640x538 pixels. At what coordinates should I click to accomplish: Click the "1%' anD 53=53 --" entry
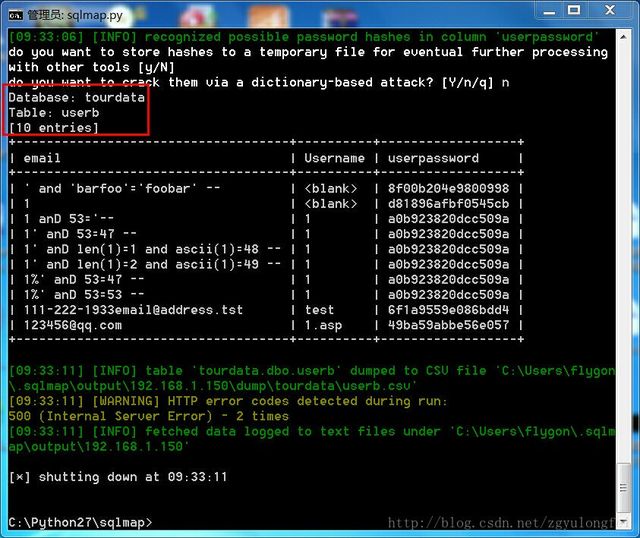coord(84,295)
